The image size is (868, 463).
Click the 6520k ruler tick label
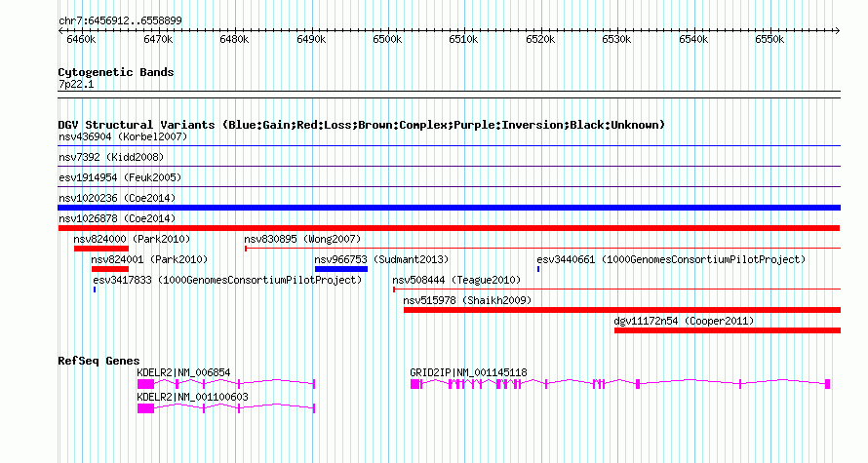(540, 39)
